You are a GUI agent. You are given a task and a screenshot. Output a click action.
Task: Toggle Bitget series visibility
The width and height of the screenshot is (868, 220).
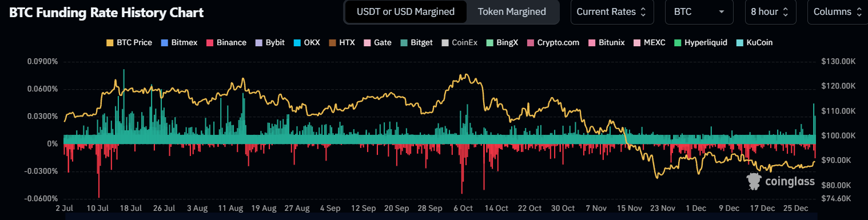(x=417, y=42)
